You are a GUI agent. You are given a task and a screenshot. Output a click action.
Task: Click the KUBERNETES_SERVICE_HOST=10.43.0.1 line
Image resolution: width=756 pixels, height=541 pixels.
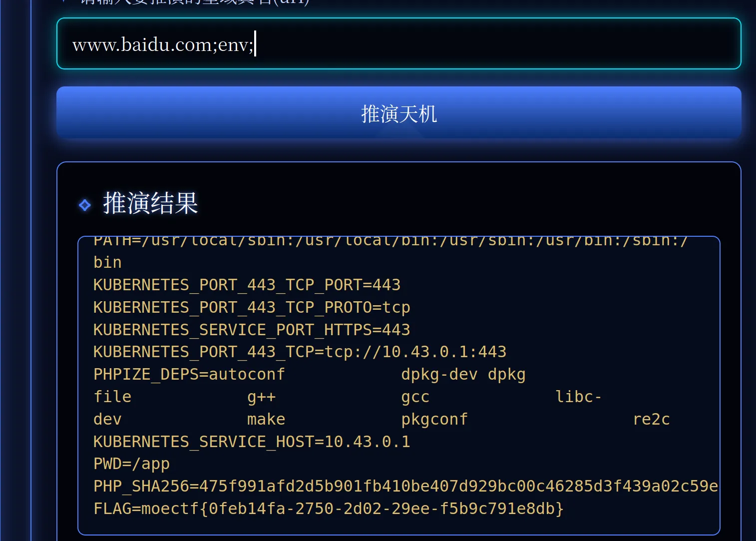coord(251,442)
